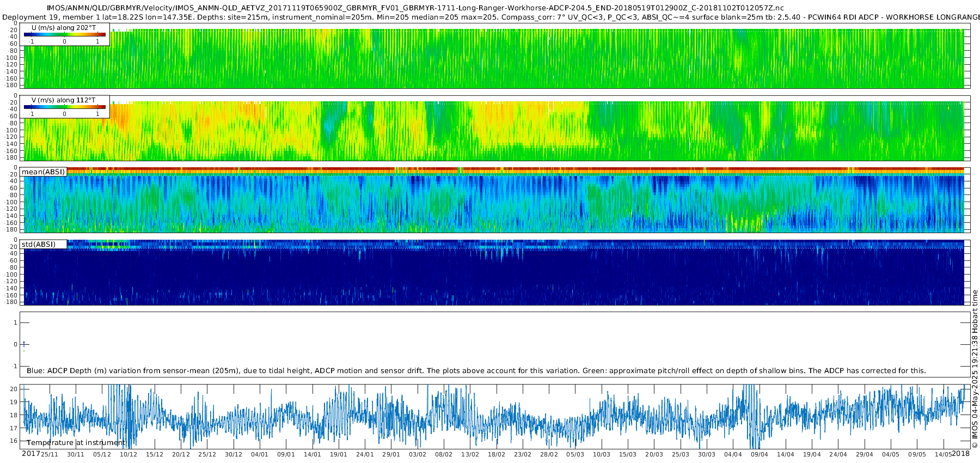This screenshot has height=463, width=980.
Task: Click the 04/04 date tick label
Action: 733,454
